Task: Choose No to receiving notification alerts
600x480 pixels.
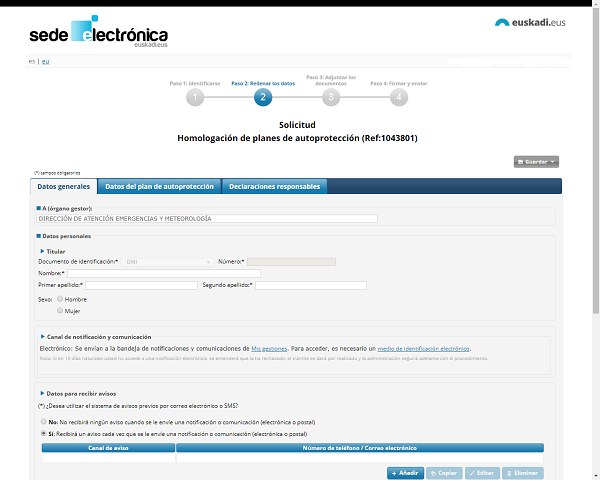Action: tap(43, 424)
